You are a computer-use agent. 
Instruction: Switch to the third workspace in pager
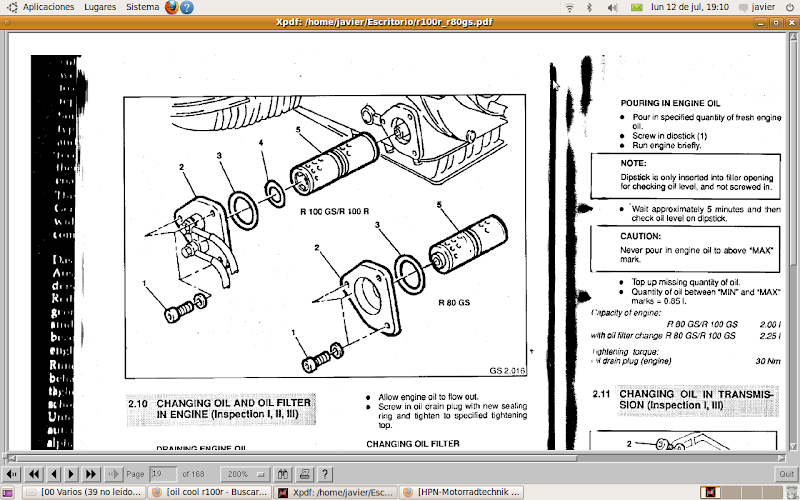[750, 492]
